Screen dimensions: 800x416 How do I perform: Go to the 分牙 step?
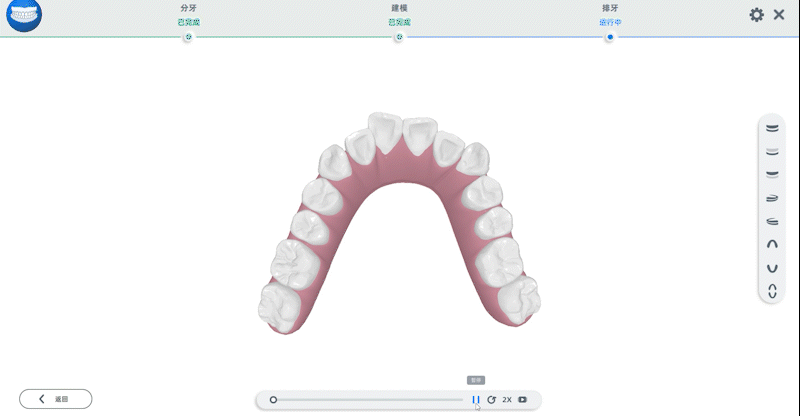pyautogui.click(x=188, y=37)
